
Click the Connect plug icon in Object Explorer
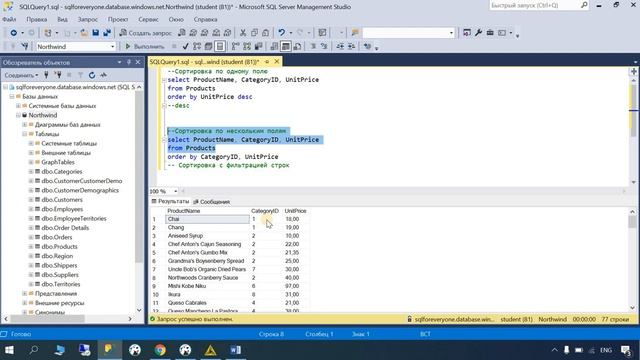46,75
